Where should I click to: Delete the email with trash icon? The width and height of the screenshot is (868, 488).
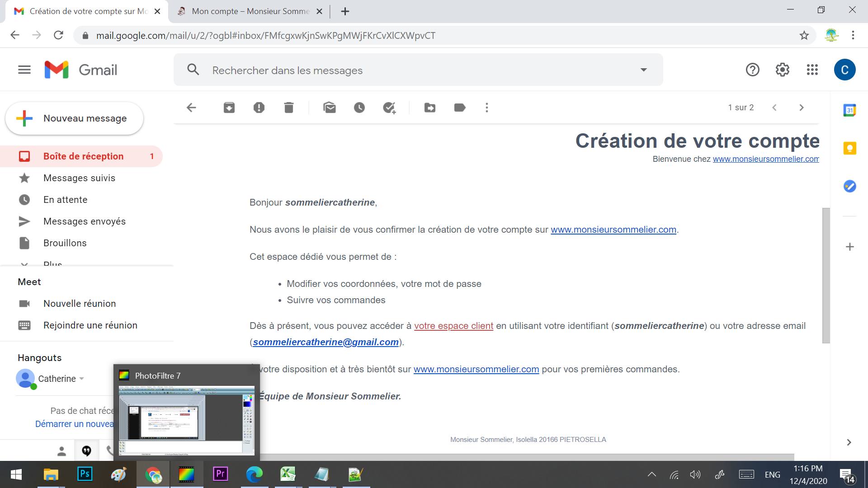tap(289, 108)
